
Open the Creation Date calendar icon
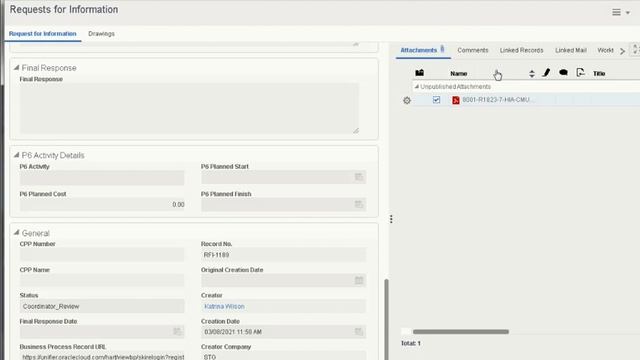click(359, 331)
